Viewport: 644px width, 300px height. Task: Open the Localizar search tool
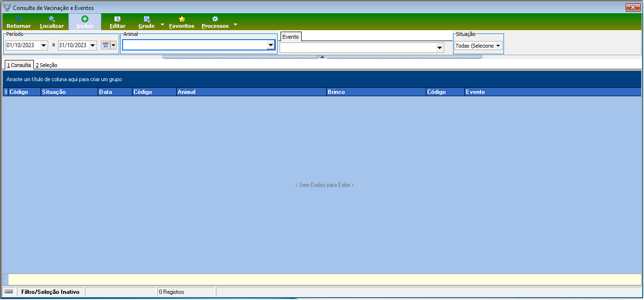point(52,22)
